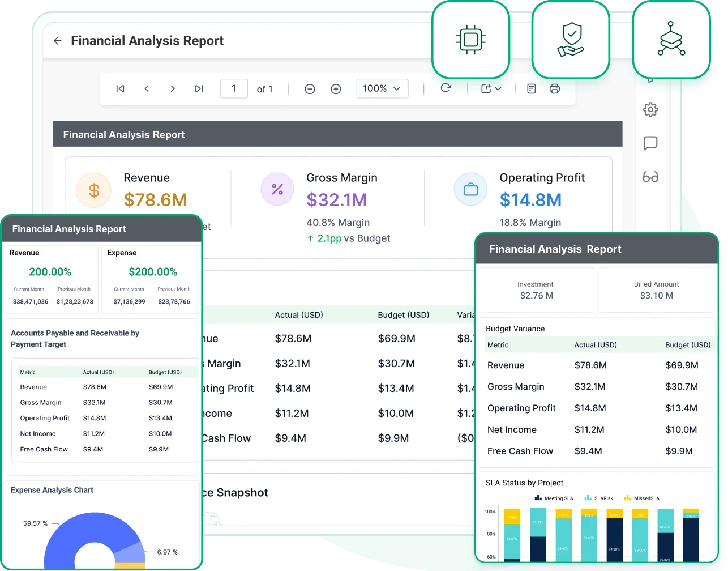728x571 pixels.
Task: Click the $14.8M Operating Profit summary value
Action: tap(530, 200)
